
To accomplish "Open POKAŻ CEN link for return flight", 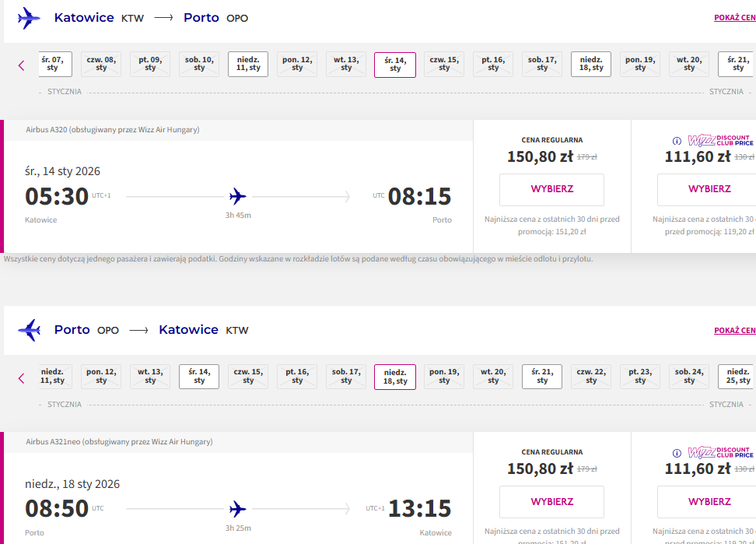I will click(x=735, y=330).
